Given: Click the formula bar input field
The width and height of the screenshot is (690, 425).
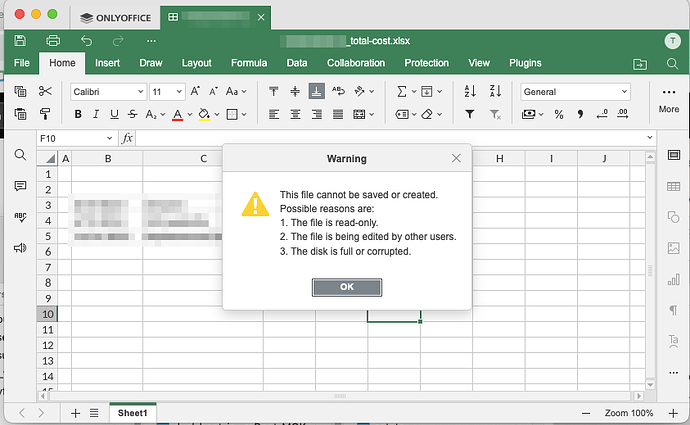Looking at the screenshot, I should pos(392,138).
